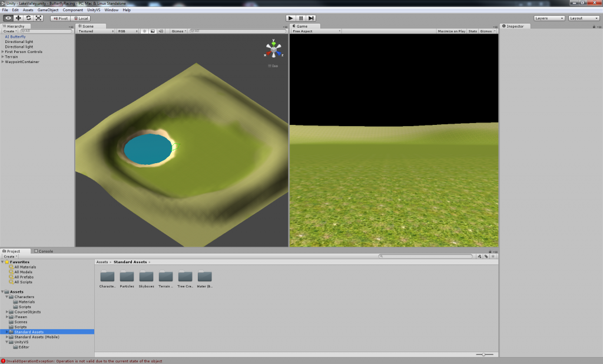Open the UnityVS menu
Screen dimensions: 603x364
(94, 10)
